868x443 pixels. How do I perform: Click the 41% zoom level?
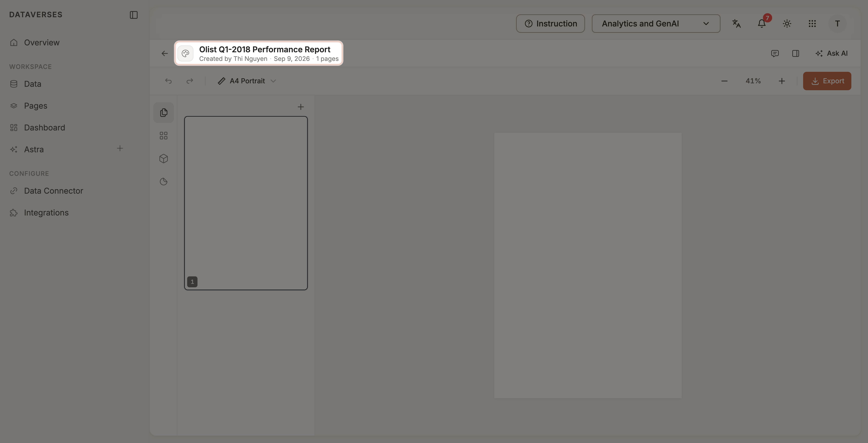click(753, 81)
